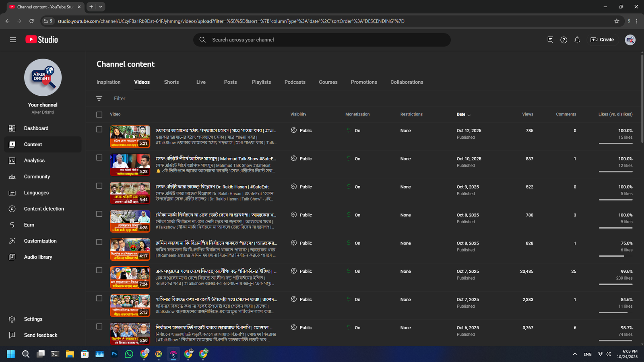Click Send feedback link

(40, 335)
